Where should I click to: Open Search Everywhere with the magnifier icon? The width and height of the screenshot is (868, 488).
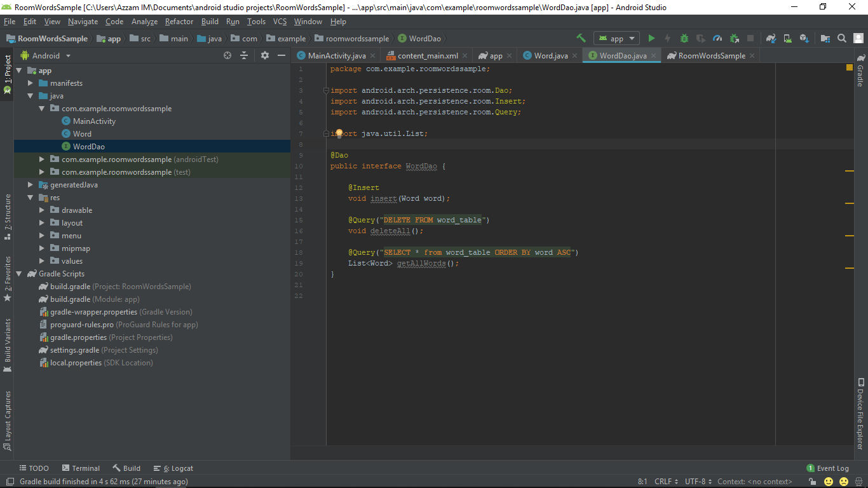(x=841, y=38)
